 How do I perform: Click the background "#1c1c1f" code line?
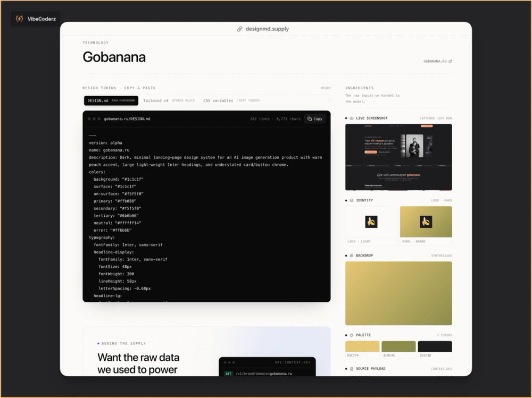(119, 179)
